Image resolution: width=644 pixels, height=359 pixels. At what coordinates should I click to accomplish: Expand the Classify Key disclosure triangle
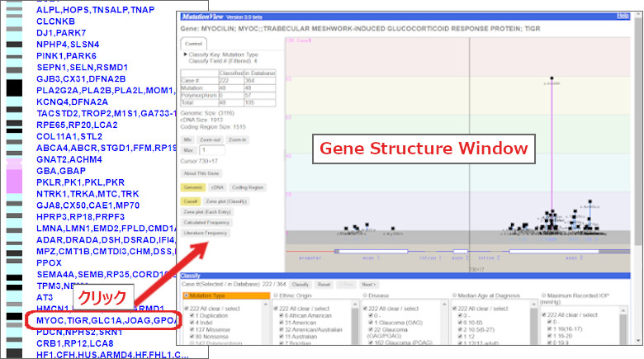pyautogui.click(x=186, y=54)
